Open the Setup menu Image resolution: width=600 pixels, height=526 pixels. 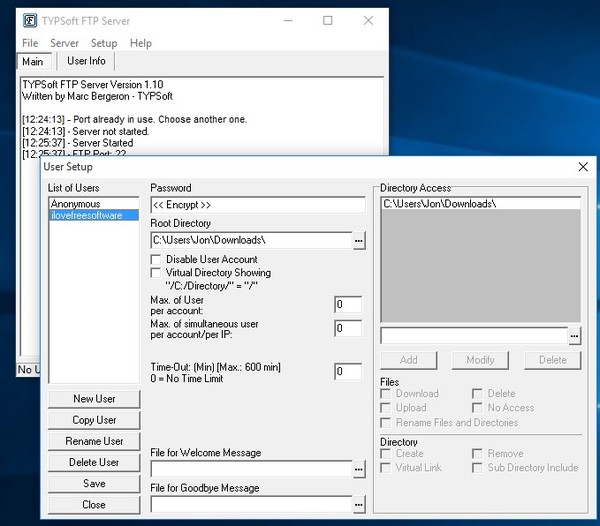104,43
